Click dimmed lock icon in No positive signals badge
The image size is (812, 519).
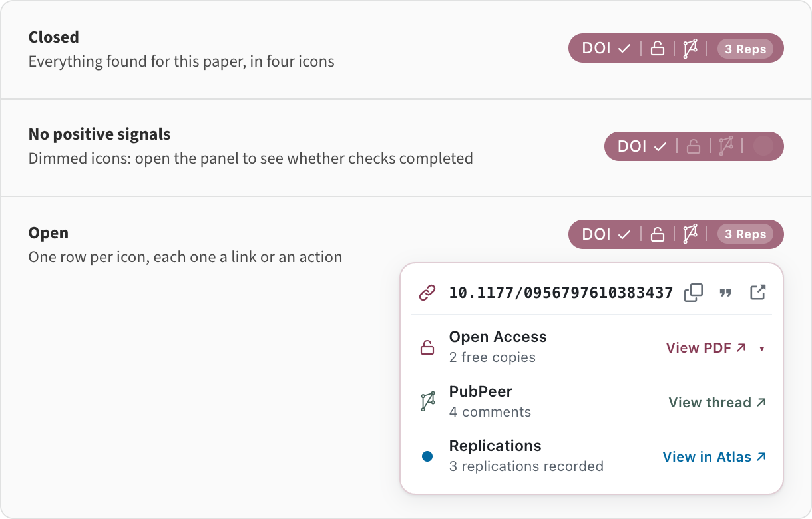click(x=693, y=146)
